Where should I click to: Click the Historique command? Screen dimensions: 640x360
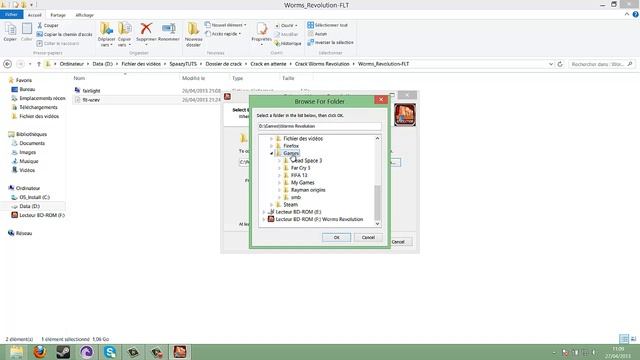288,43
